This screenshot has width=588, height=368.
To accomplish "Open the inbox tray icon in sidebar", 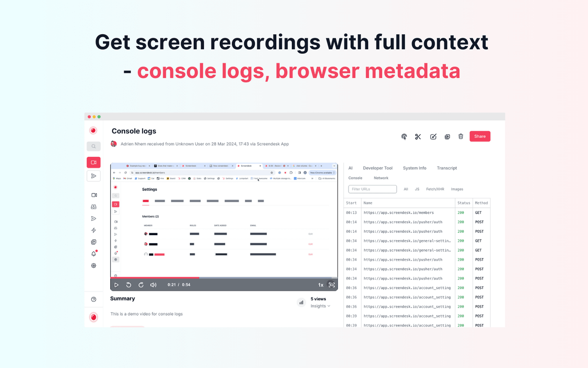I will point(94,207).
